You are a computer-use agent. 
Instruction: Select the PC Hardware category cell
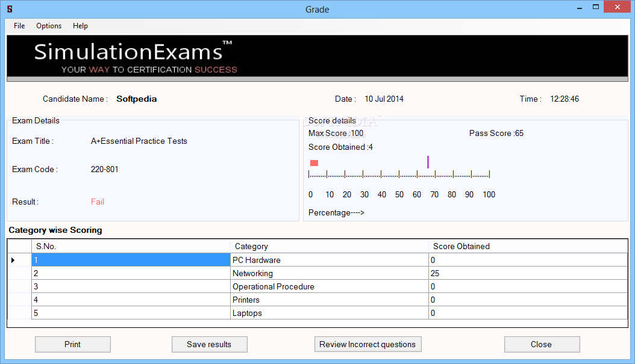(x=329, y=260)
